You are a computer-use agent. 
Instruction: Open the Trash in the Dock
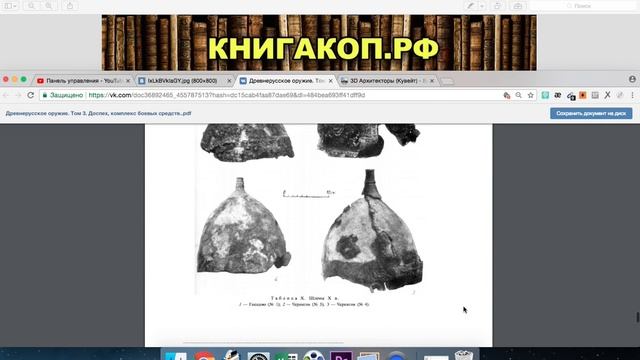coord(464,356)
